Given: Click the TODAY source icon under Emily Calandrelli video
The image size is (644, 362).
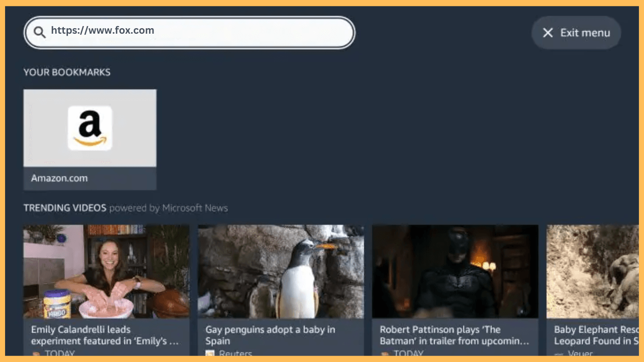Looking at the screenshot, I should (36, 353).
